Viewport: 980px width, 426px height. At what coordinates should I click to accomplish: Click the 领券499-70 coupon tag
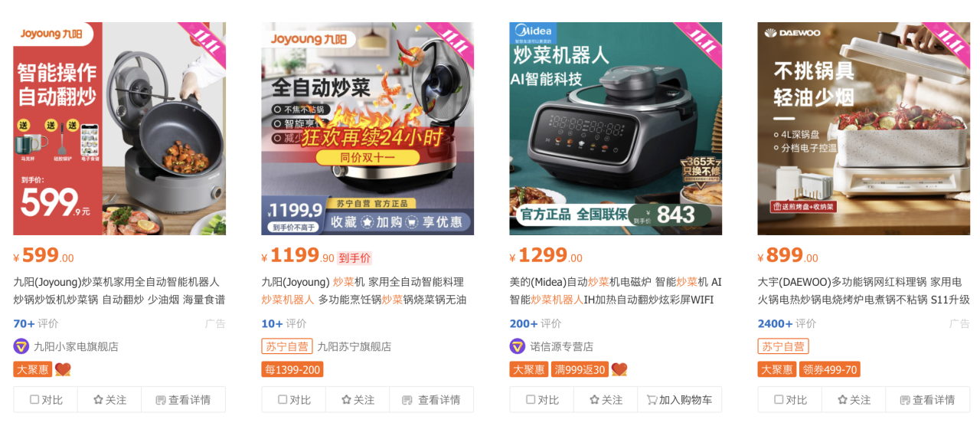(x=830, y=369)
